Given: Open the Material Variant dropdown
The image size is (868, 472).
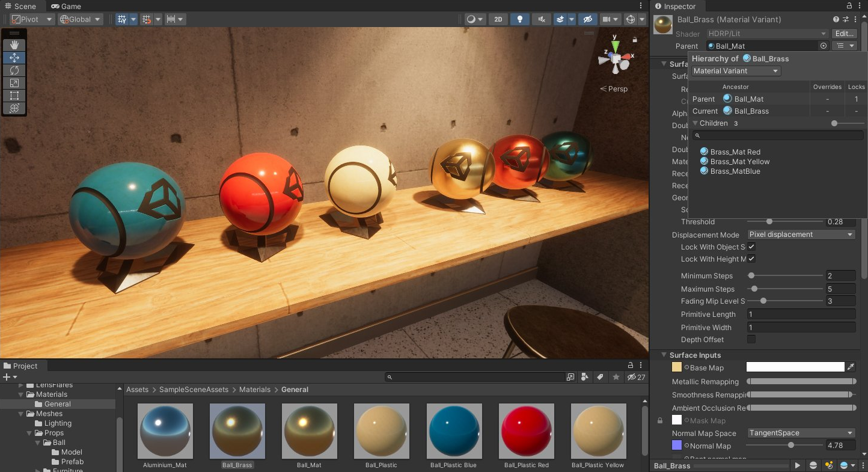Looking at the screenshot, I should [736, 71].
